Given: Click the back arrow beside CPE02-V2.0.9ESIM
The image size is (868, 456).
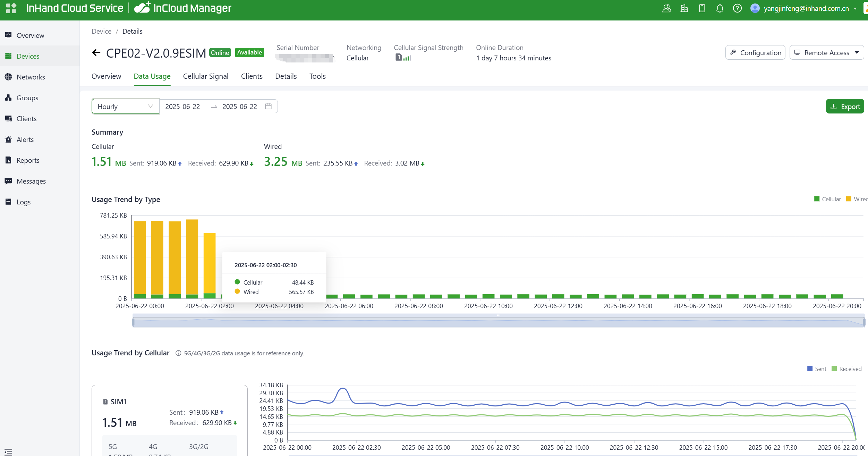Looking at the screenshot, I should (96, 53).
